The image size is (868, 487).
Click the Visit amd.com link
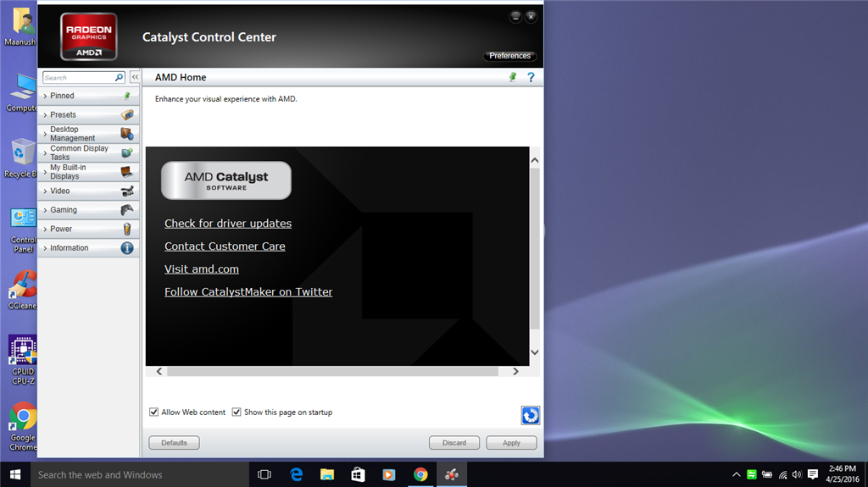pyautogui.click(x=202, y=269)
